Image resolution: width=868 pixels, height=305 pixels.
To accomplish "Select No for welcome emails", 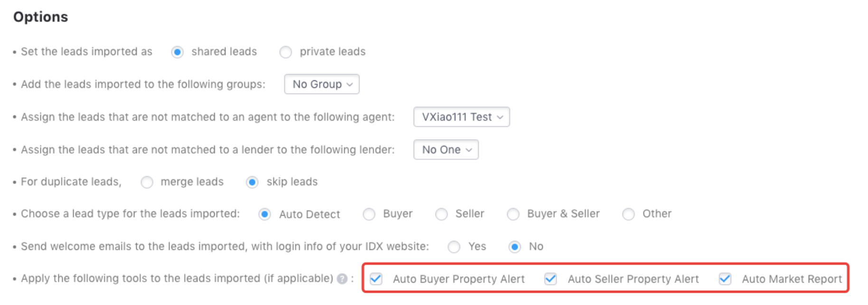I will 515,247.
